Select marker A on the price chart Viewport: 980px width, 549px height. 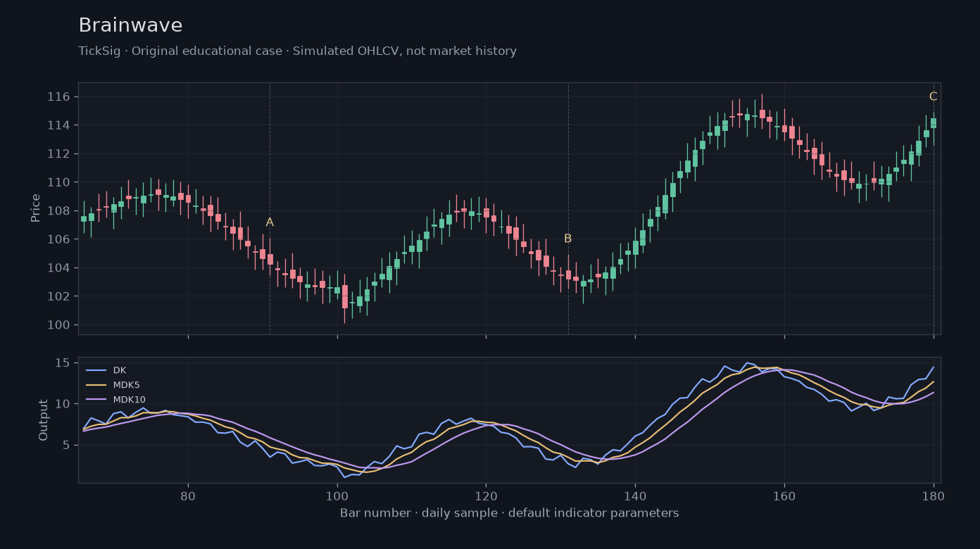coord(270,222)
